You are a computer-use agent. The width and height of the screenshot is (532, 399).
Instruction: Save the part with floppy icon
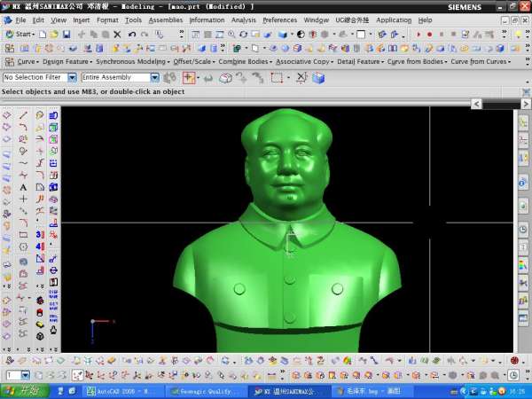coord(66,35)
